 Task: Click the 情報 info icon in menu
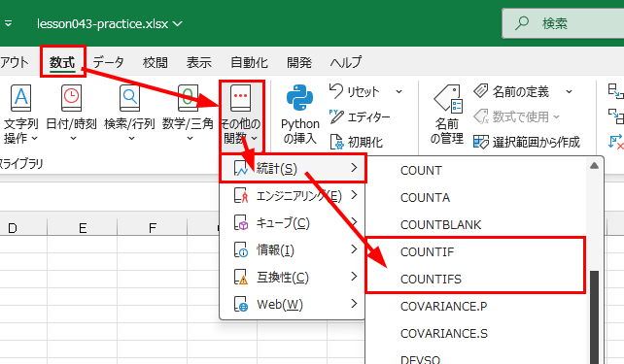[241, 250]
